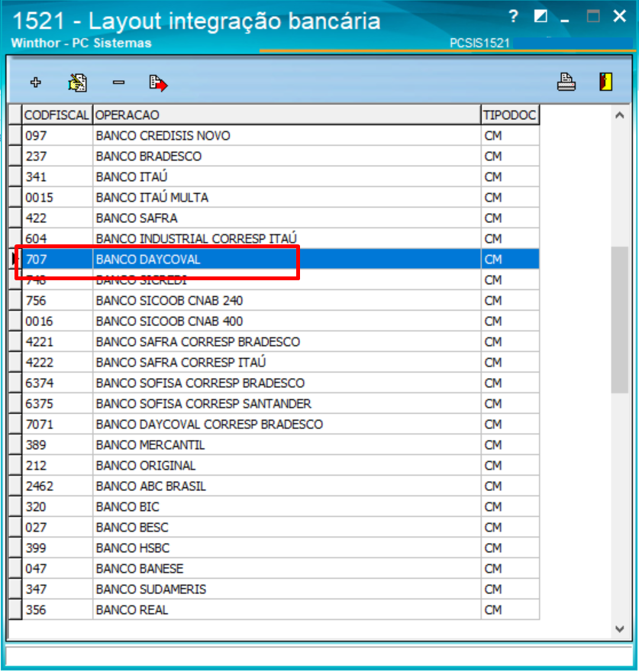
Task: Click code cell 0015
Action: click(57, 197)
